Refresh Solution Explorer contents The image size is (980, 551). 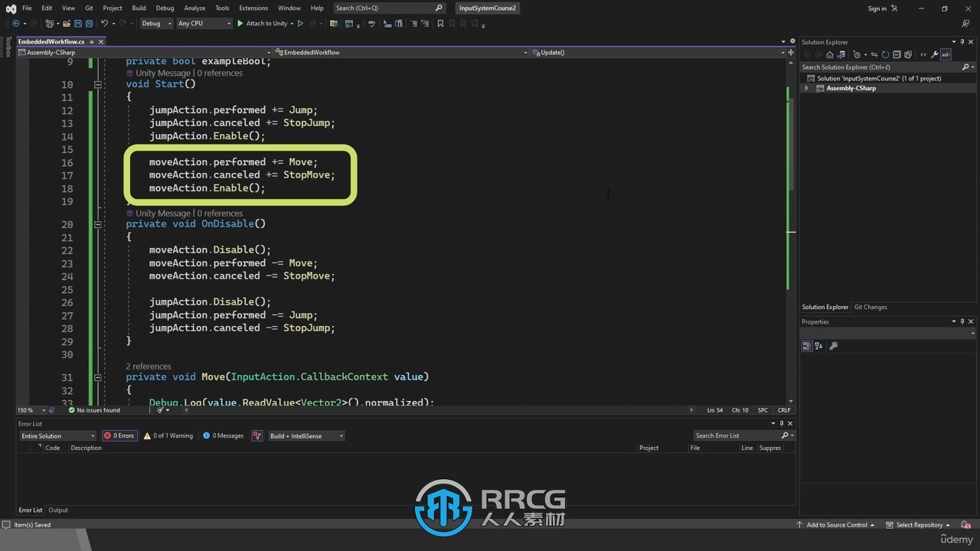tap(886, 55)
